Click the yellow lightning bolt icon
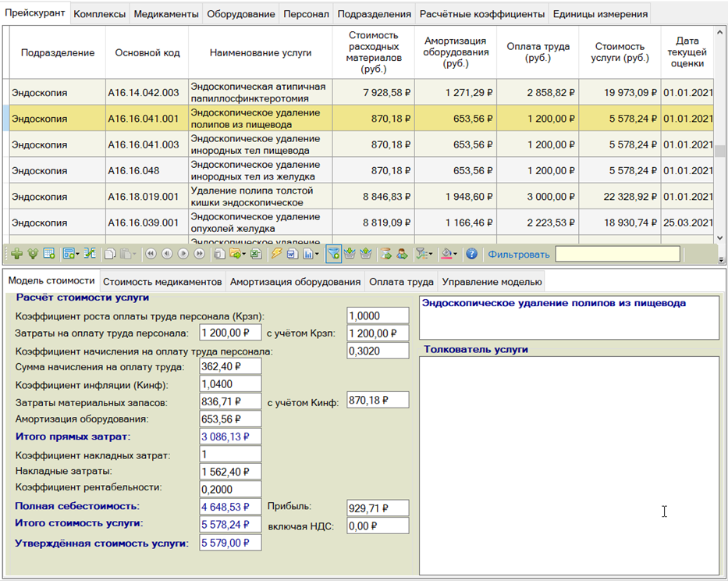728x581 pixels. pyautogui.click(x=275, y=254)
